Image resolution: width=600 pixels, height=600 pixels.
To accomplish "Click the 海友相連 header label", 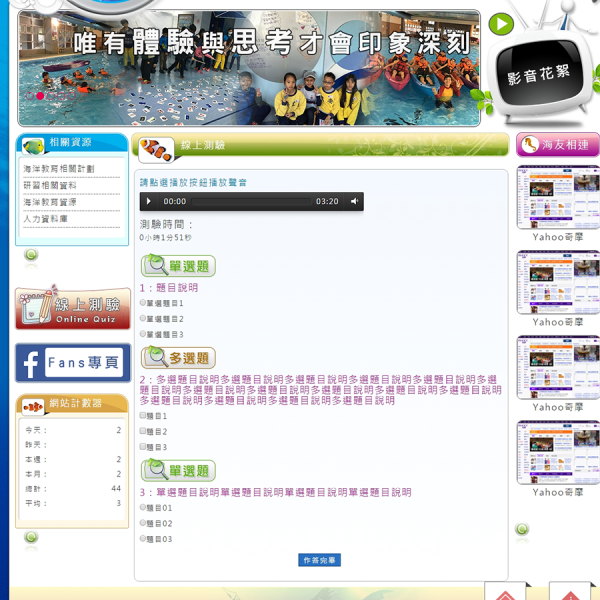I will click(565, 145).
